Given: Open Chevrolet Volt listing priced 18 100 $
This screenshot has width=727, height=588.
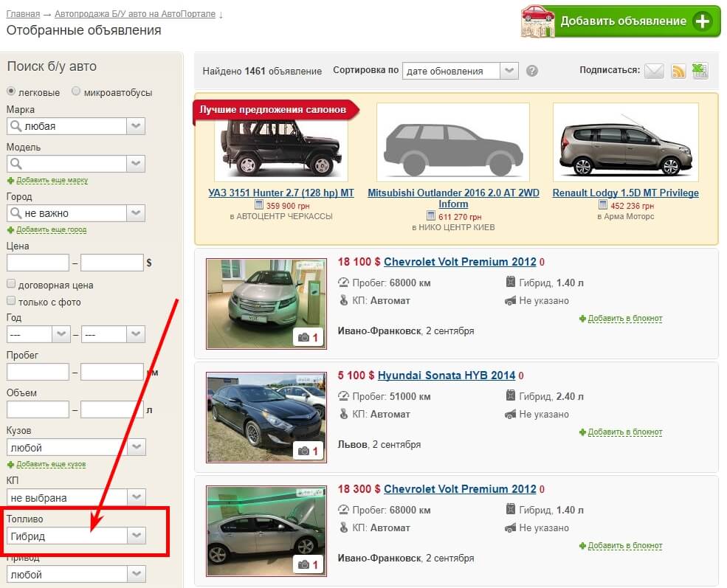Looking at the screenshot, I should 460,262.
